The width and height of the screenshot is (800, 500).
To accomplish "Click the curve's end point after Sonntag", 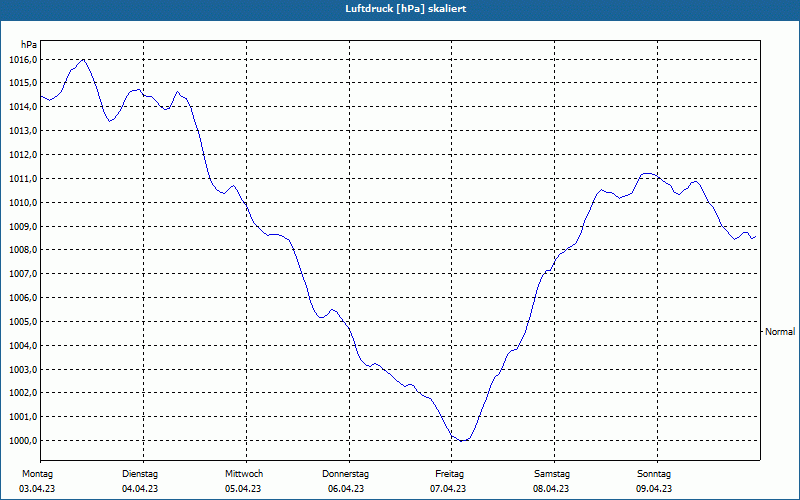I will pyautogui.click(x=755, y=236).
